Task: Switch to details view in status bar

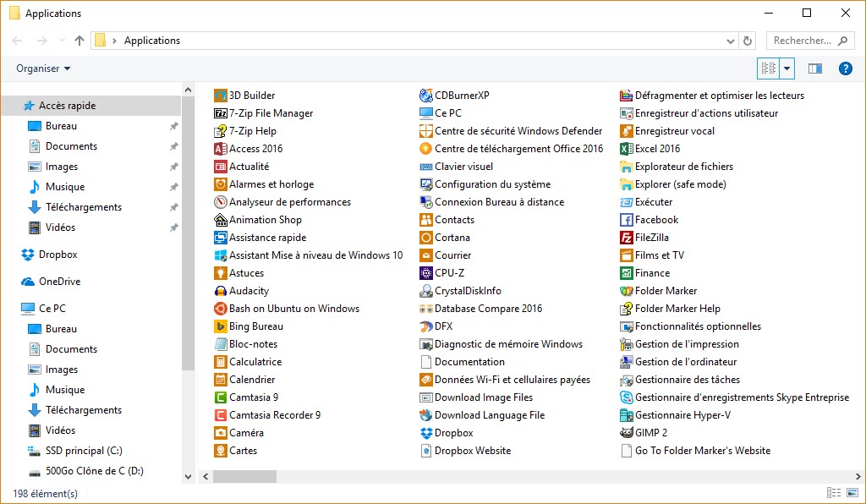Action: (833, 493)
